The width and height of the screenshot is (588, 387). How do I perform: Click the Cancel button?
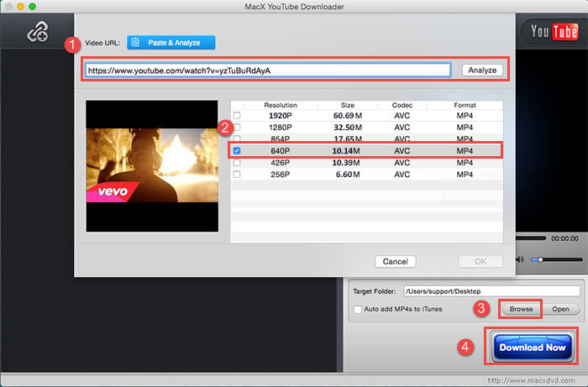(x=396, y=261)
